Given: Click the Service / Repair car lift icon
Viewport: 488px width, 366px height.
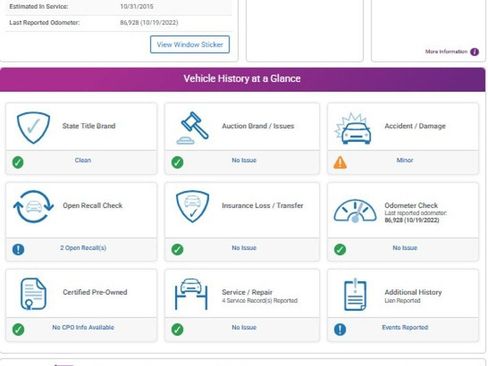Looking at the screenshot, I should [x=191, y=294].
